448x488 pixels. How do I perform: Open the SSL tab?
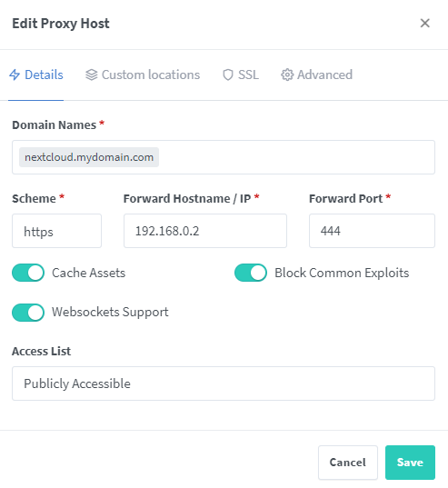pyautogui.click(x=241, y=75)
